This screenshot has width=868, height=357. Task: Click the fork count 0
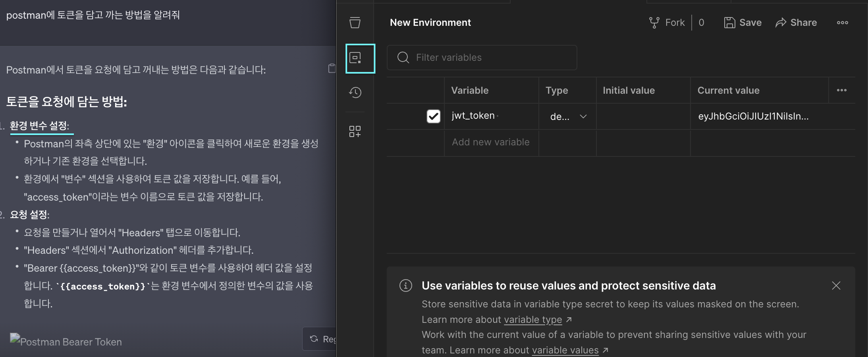click(x=701, y=23)
